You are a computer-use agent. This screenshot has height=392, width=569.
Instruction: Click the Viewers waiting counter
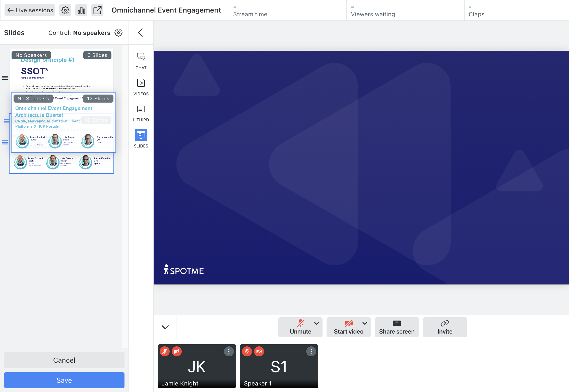click(373, 11)
